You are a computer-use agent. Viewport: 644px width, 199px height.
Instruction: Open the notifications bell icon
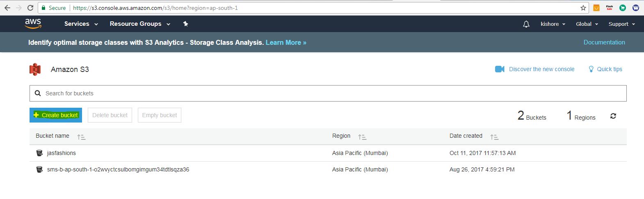[x=526, y=24]
